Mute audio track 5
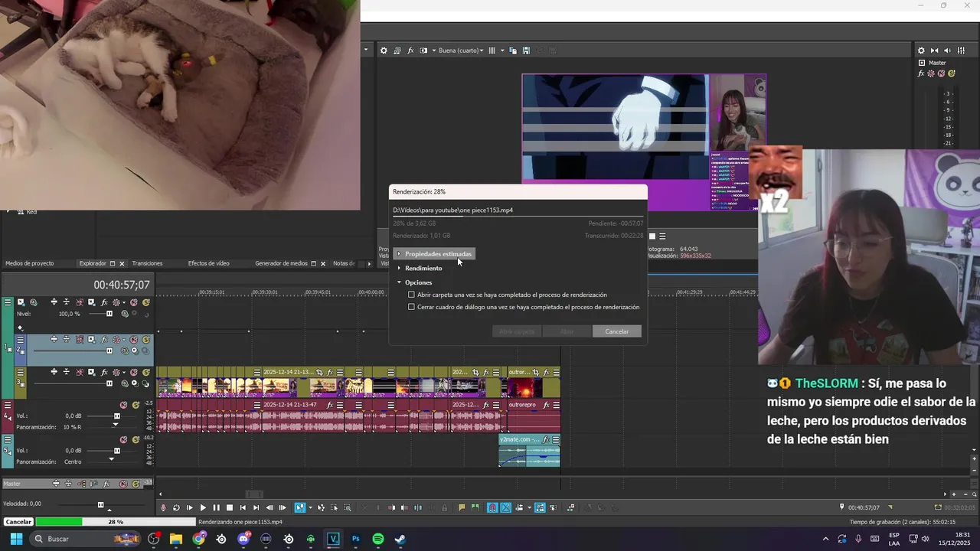Viewport: 980px width, 551px height. [123, 439]
